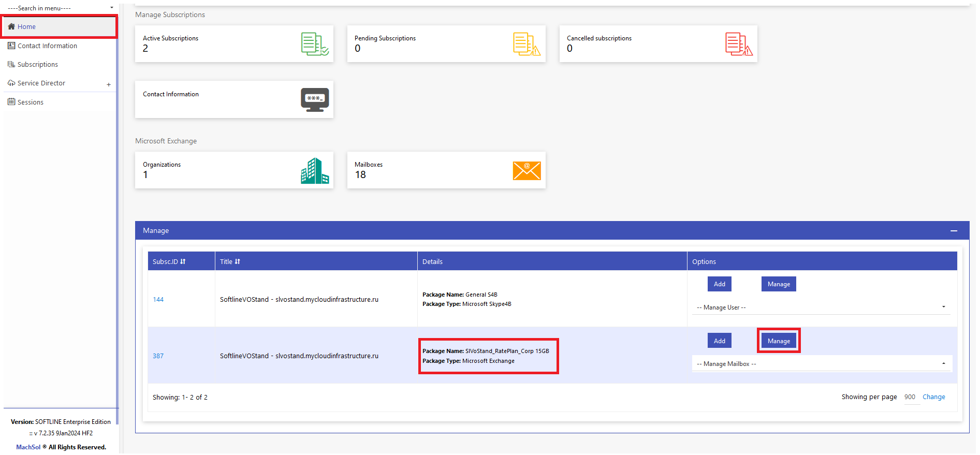Viewport: 980px width, 455px height.
Task: Sort table by Subsc.ID arrows icon
Action: coord(183,261)
